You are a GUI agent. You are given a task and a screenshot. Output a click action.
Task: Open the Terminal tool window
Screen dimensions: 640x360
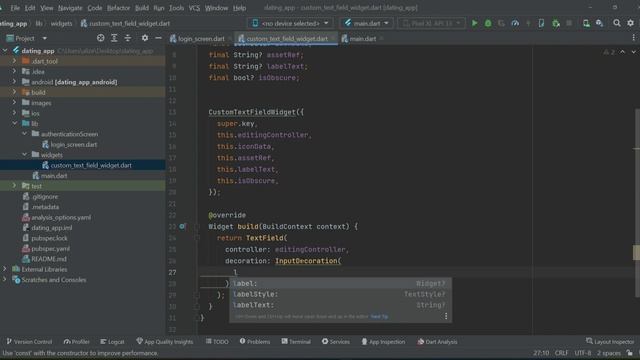[x=296, y=342]
